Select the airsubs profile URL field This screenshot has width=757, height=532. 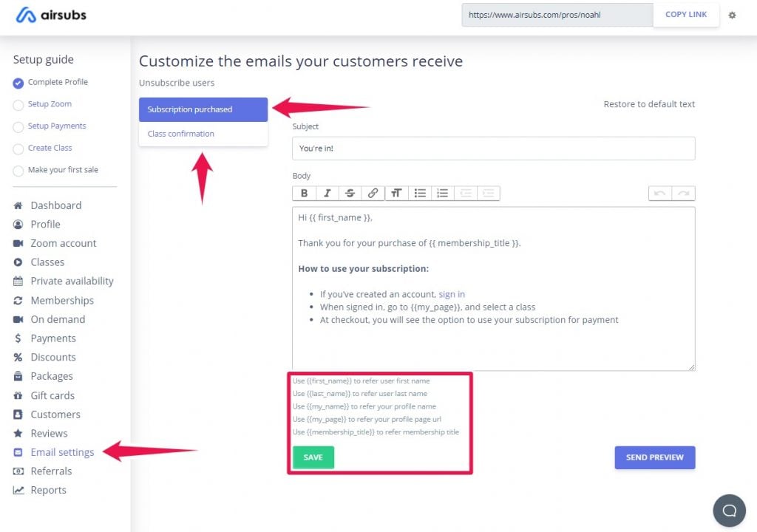557,15
